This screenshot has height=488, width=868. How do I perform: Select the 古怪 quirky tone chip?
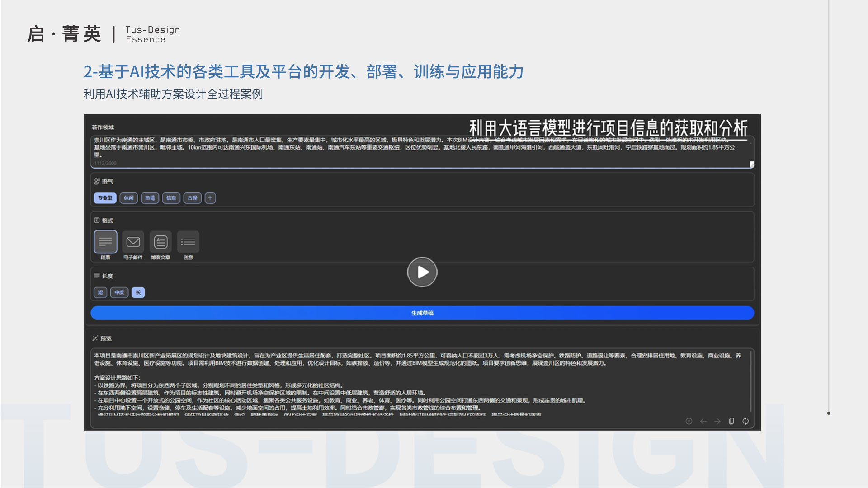pos(193,198)
